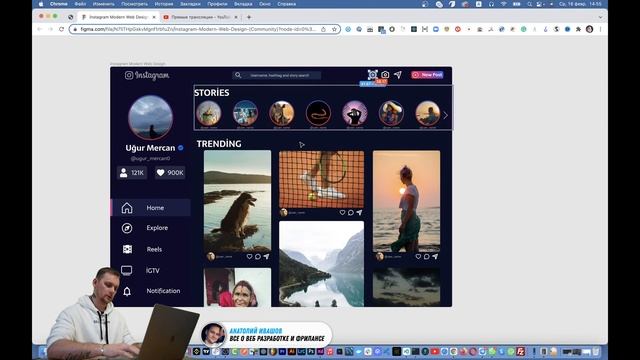Open the dog by the lake photo
The image size is (640, 360).
coord(237,201)
